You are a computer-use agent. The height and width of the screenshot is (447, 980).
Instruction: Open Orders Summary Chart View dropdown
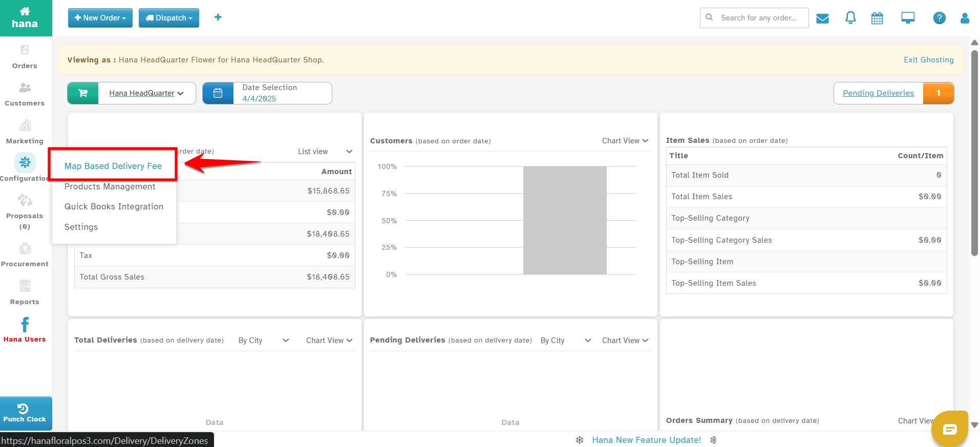pyautogui.click(x=915, y=421)
